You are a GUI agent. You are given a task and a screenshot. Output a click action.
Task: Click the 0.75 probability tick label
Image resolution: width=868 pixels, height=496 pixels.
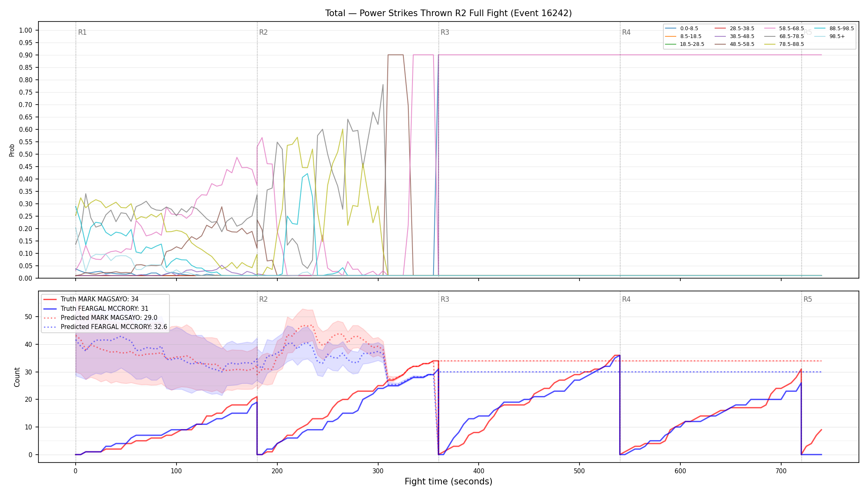coord(26,92)
